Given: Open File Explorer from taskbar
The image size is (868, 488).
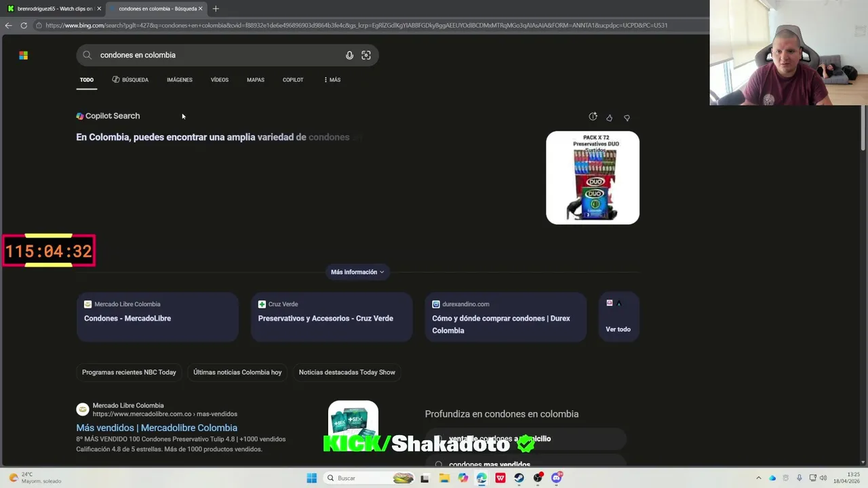Looking at the screenshot, I should click(x=444, y=478).
